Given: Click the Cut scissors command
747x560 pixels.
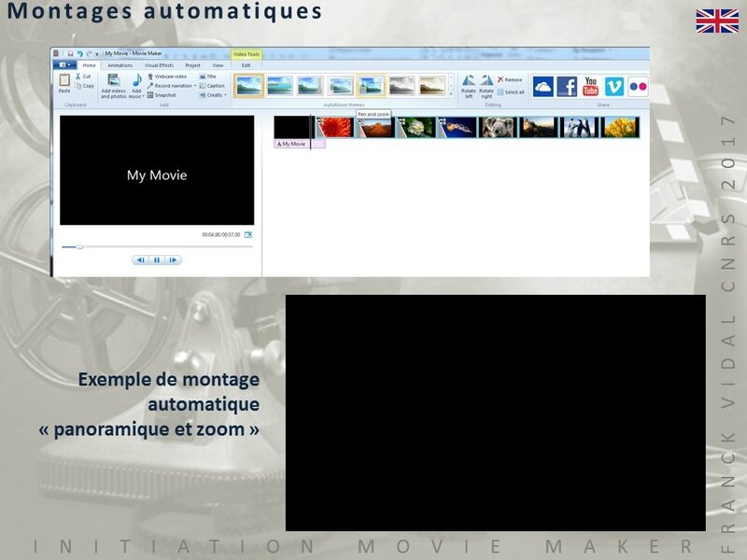Looking at the screenshot, I should 83,77.
